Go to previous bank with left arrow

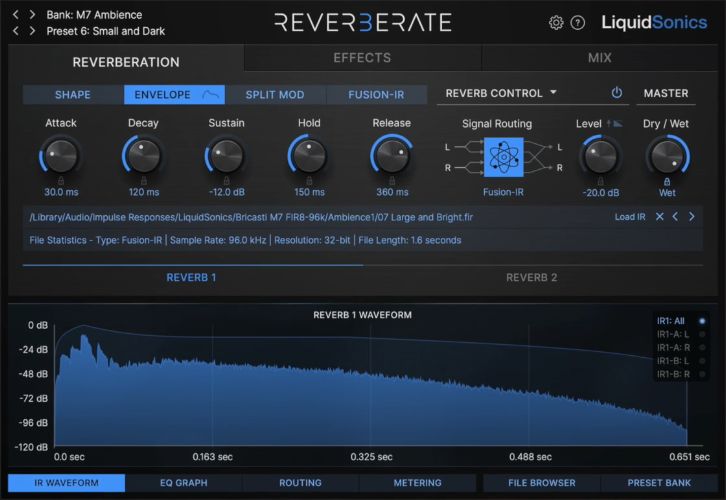[16, 14]
